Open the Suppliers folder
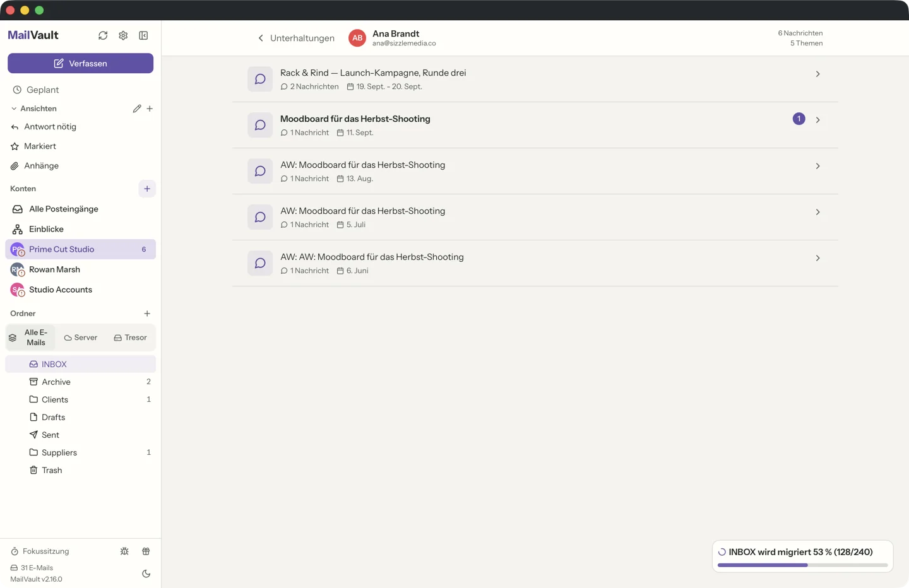Screen dimensions: 909x588 [80, 452]
